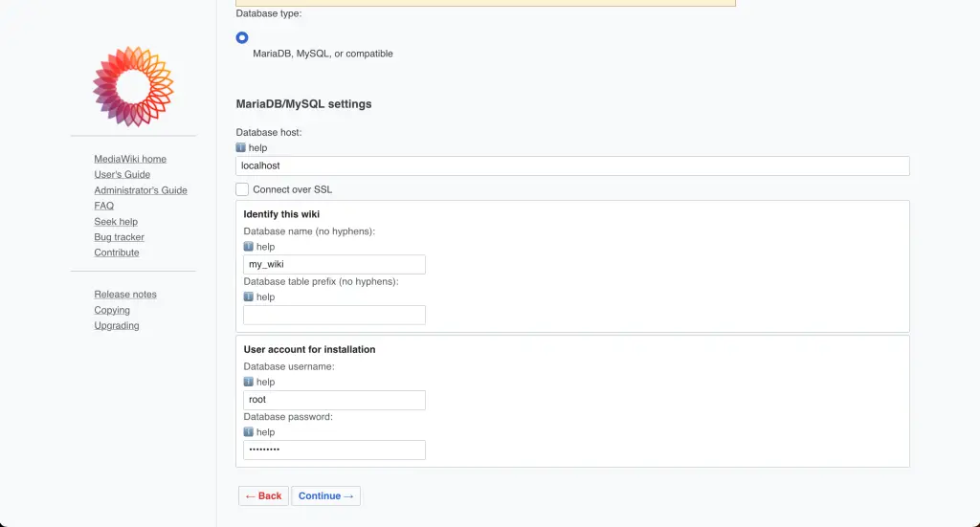Open help icon under Database table prefix
Viewport: 980px width, 527px height.
coord(248,296)
